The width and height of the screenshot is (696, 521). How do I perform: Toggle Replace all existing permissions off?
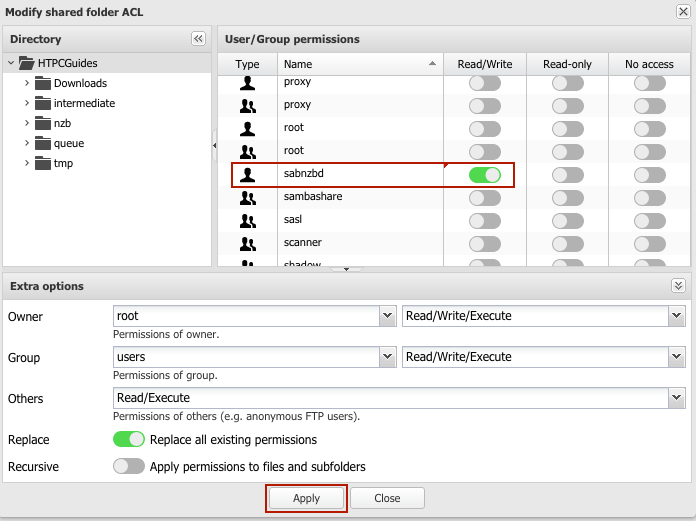(129, 439)
